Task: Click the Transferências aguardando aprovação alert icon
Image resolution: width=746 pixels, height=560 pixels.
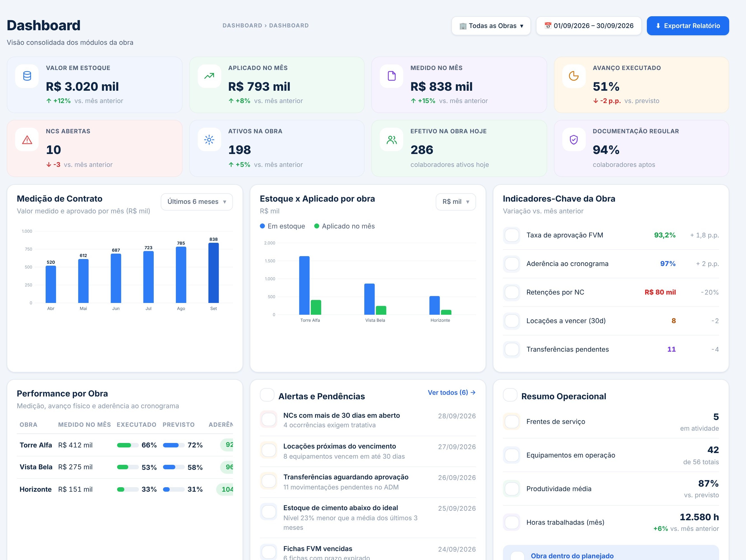Action: (269, 481)
